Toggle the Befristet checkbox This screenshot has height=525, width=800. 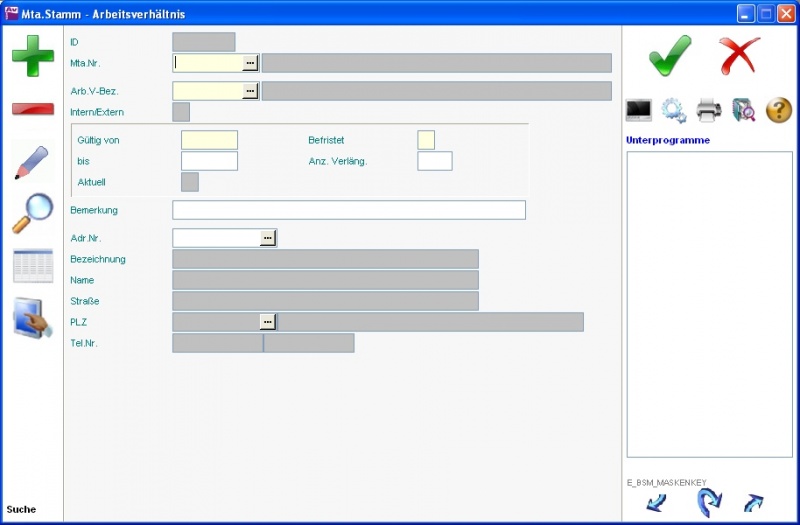pyautogui.click(x=426, y=140)
